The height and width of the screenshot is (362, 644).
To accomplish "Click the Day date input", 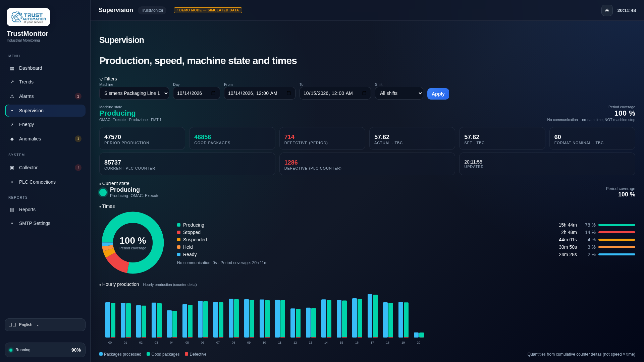I will (197, 94).
